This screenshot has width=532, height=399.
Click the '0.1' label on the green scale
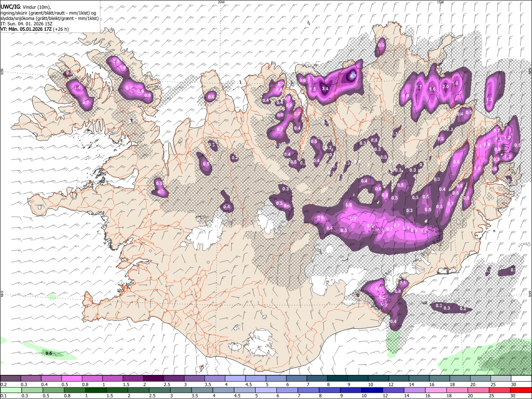click(x=3, y=396)
